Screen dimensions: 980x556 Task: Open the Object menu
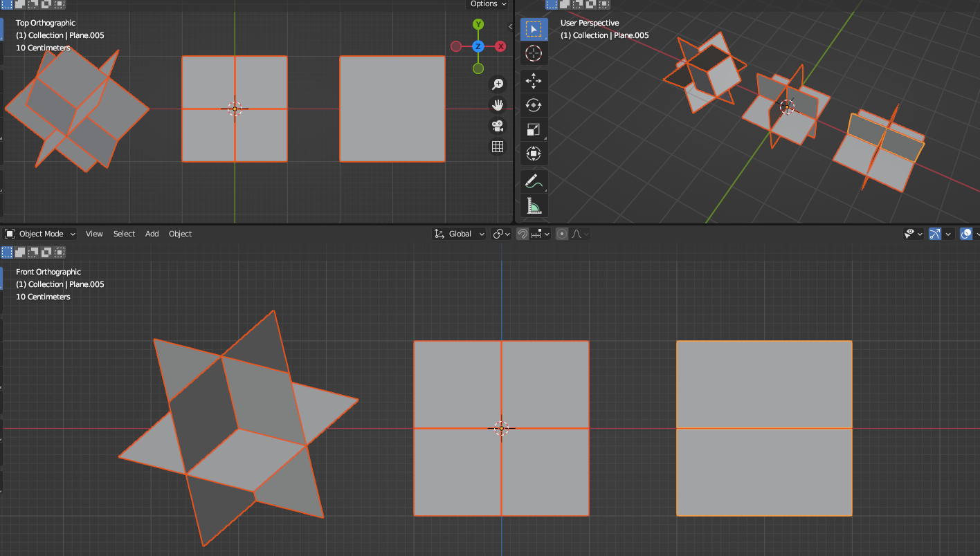[180, 234]
